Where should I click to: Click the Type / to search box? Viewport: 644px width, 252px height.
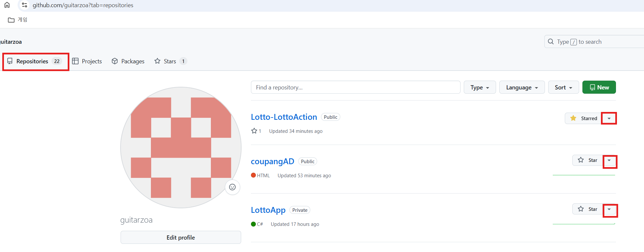pyautogui.click(x=594, y=42)
